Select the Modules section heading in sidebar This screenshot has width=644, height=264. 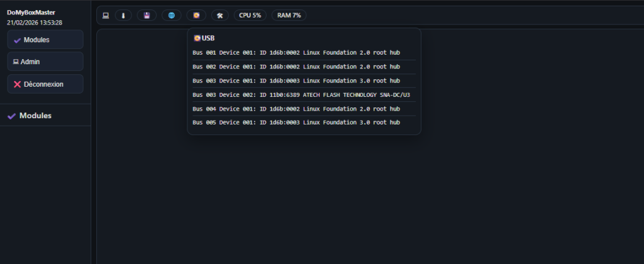click(x=35, y=116)
